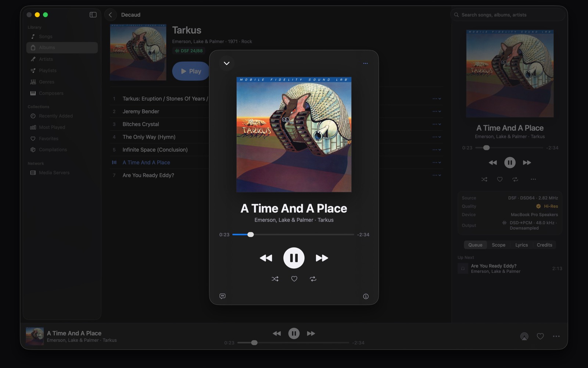Open lyrics from the popup speech-bubble icon
This screenshot has width=588, height=368.
[222, 296]
